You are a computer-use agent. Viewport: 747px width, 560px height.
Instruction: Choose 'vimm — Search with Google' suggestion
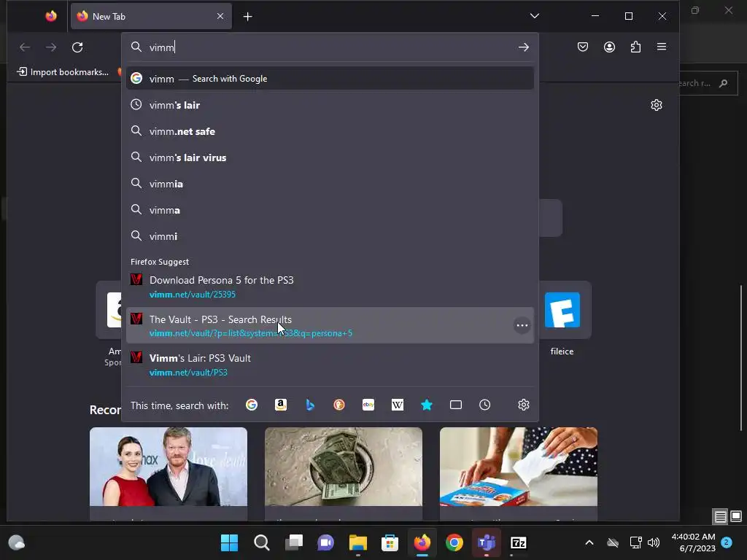330,79
